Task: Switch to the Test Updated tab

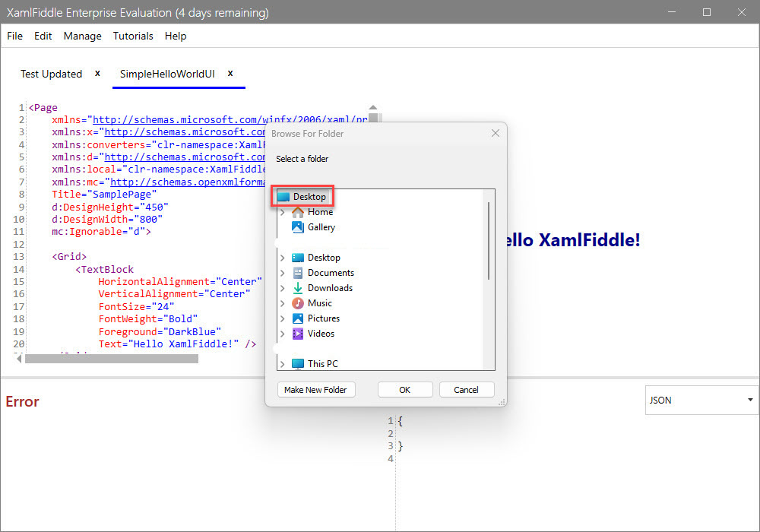Action: [52, 74]
